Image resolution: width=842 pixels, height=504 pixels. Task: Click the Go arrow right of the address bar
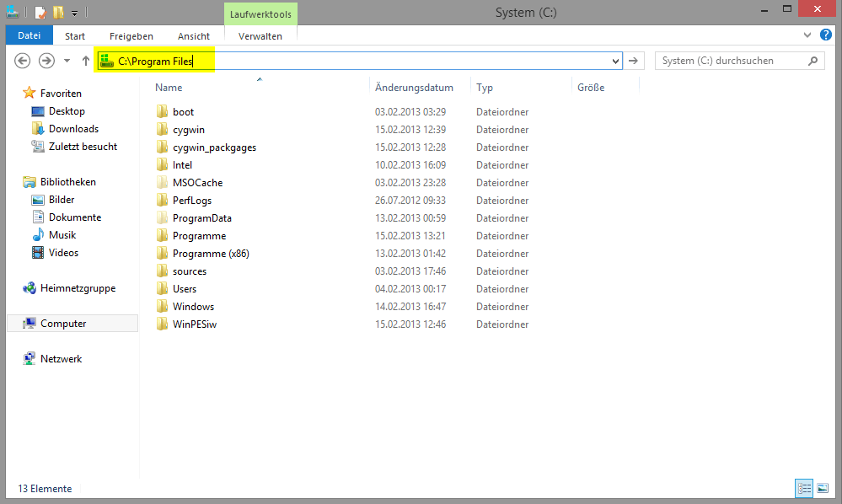coord(633,61)
